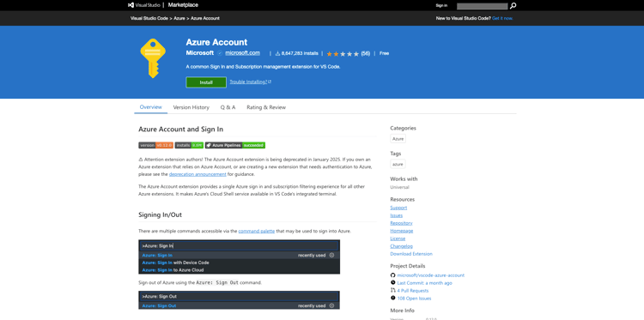Open the 4 Pull Requests link
Screen dimensions: 644x320
[413, 291]
